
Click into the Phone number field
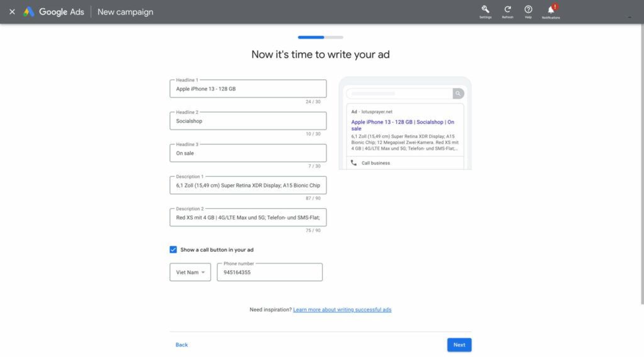click(x=269, y=272)
